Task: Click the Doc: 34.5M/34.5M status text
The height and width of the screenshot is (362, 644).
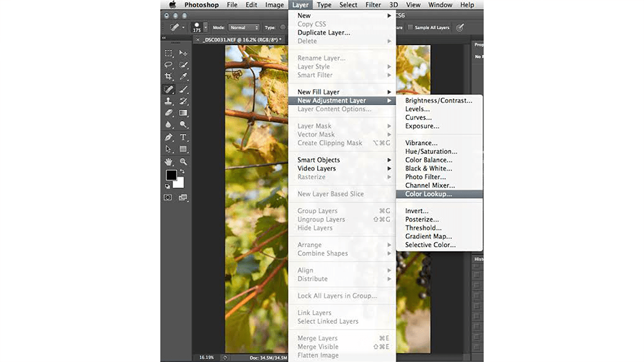Action: click(x=269, y=357)
